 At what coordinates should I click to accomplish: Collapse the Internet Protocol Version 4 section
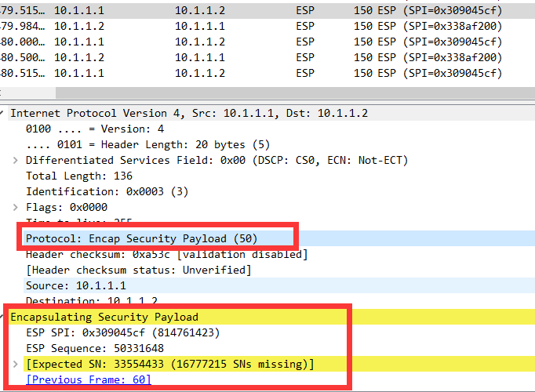[4, 113]
